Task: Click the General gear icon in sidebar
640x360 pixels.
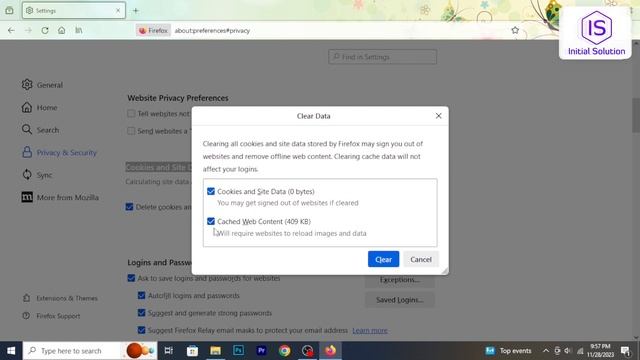Action: click(27, 84)
